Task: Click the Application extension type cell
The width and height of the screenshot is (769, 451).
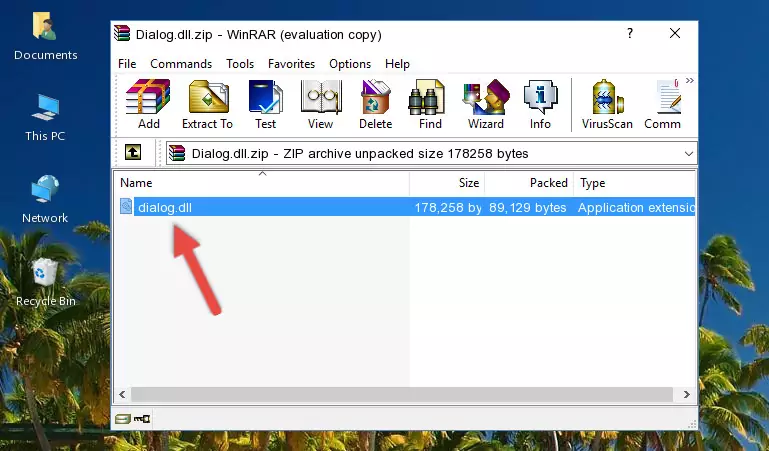Action: [x=636, y=207]
